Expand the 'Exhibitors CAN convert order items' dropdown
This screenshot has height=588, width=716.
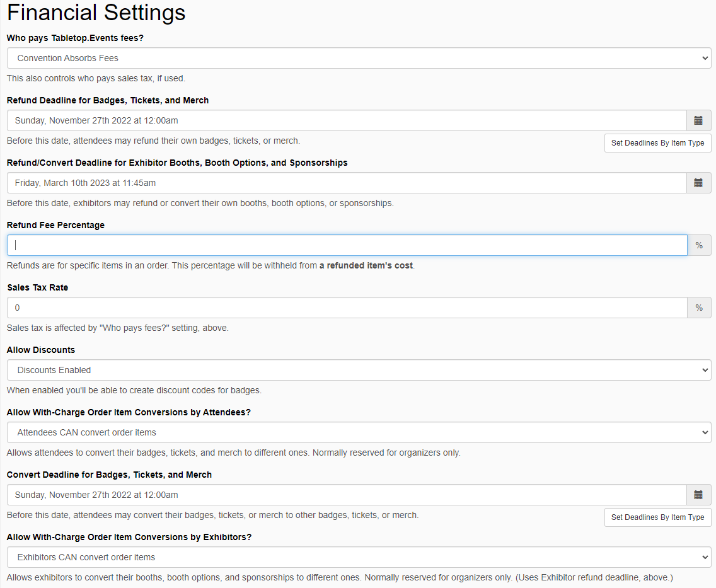359,557
